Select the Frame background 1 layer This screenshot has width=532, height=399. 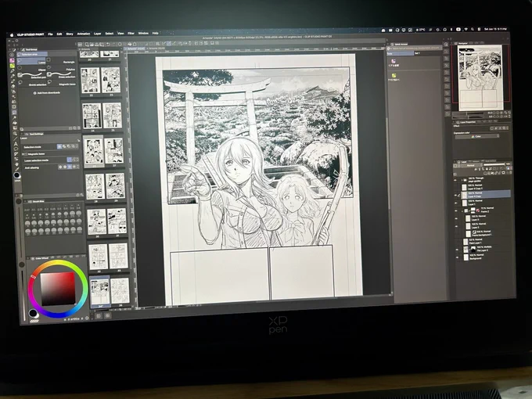(487, 233)
